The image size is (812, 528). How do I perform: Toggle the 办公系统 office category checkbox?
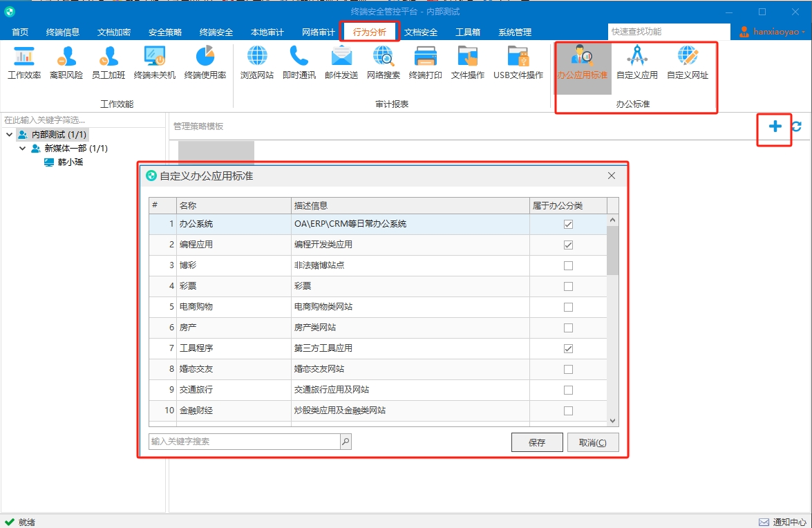(568, 224)
